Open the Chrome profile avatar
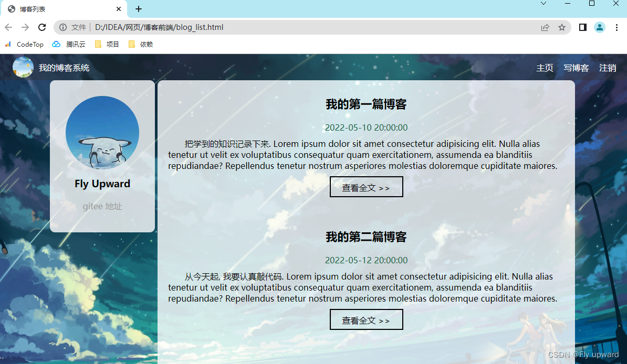Image resolution: width=627 pixels, height=364 pixels. click(599, 27)
